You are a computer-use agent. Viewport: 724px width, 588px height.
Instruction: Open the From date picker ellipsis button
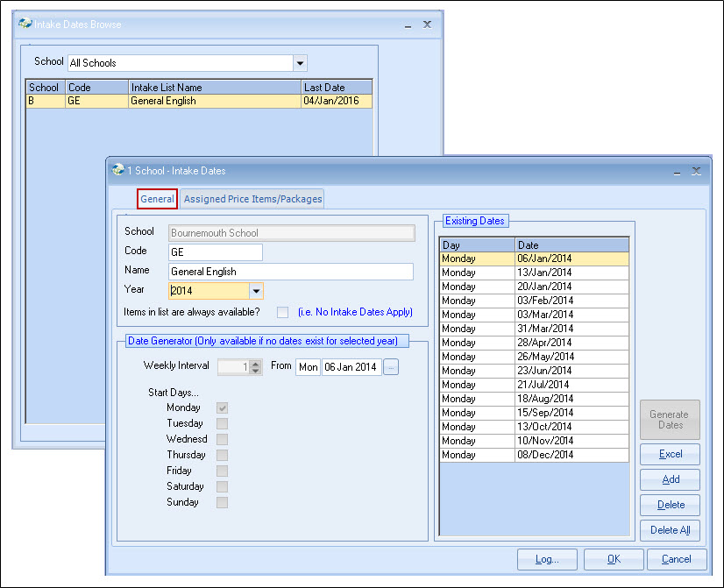(x=391, y=367)
